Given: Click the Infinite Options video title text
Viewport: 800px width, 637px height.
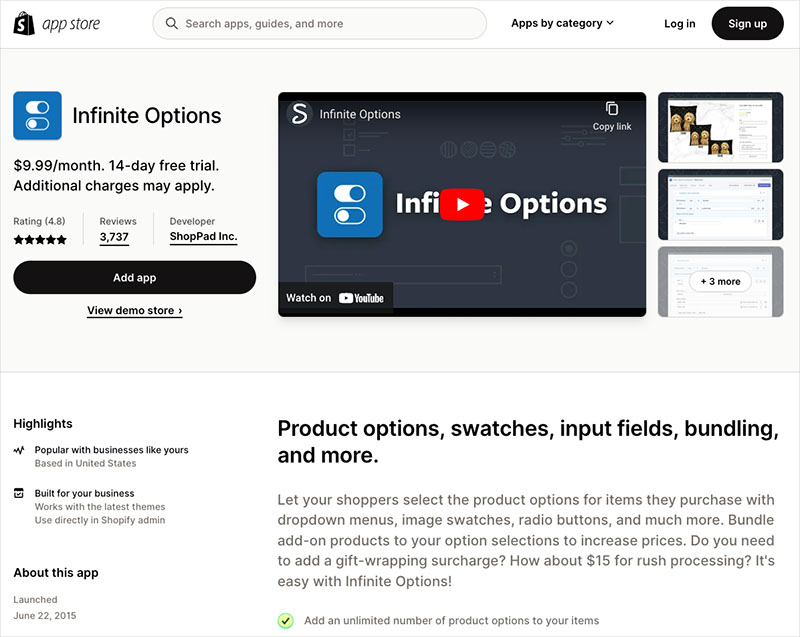Looking at the screenshot, I should (x=360, y=114).
